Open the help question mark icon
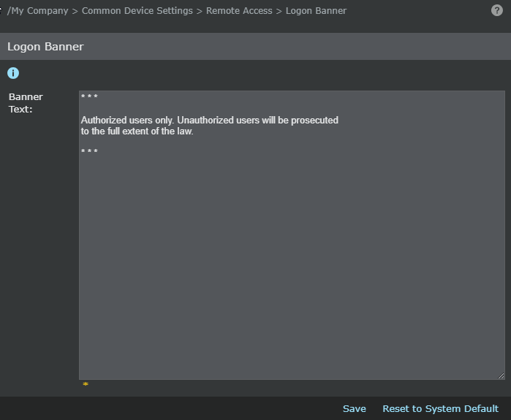Viewport: 511px width, 420px height. (496, 10)
